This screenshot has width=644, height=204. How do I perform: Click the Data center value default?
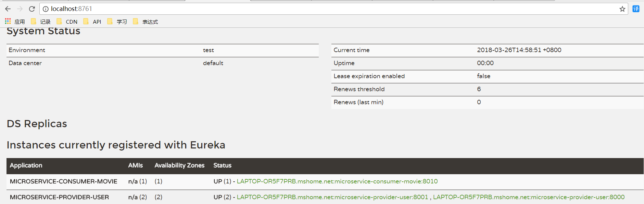pos(213,63)
